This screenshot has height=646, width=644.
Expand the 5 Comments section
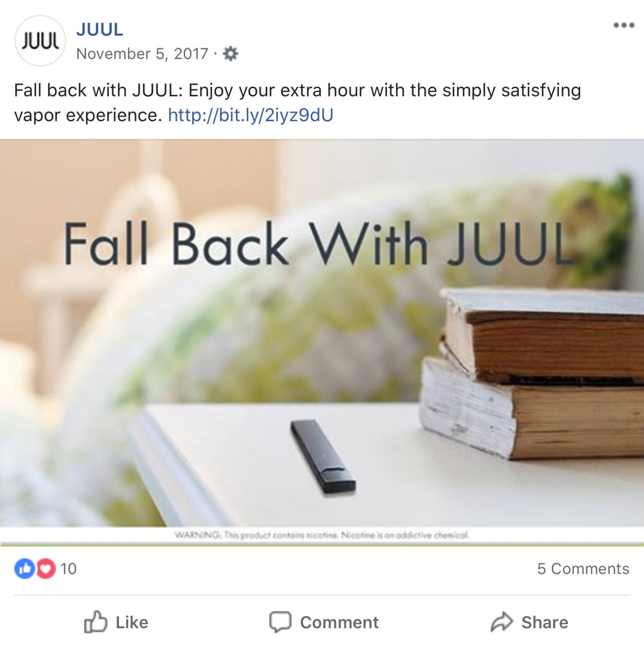[x=583, y=569]
